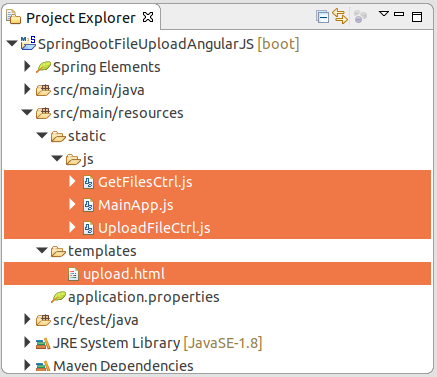Click the JRE System Library books icon

pyautogui.click(x=43, y=343)
